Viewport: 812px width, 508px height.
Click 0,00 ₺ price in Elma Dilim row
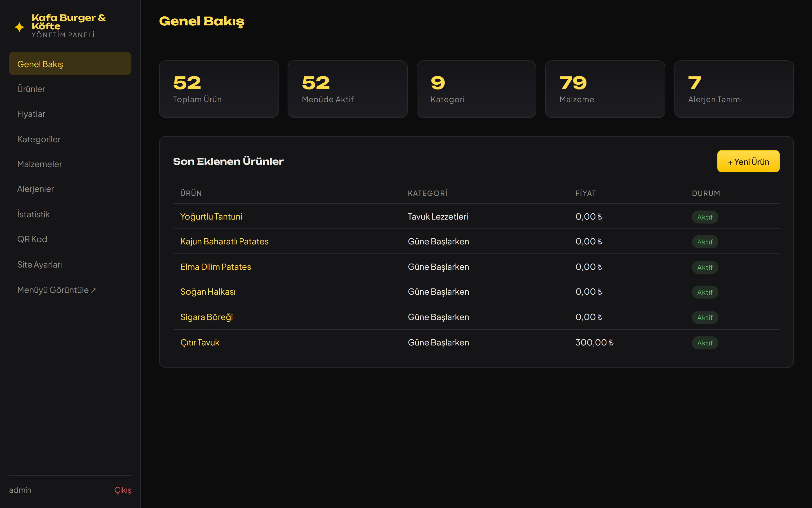pyautogui.click(x=588, y=267)
